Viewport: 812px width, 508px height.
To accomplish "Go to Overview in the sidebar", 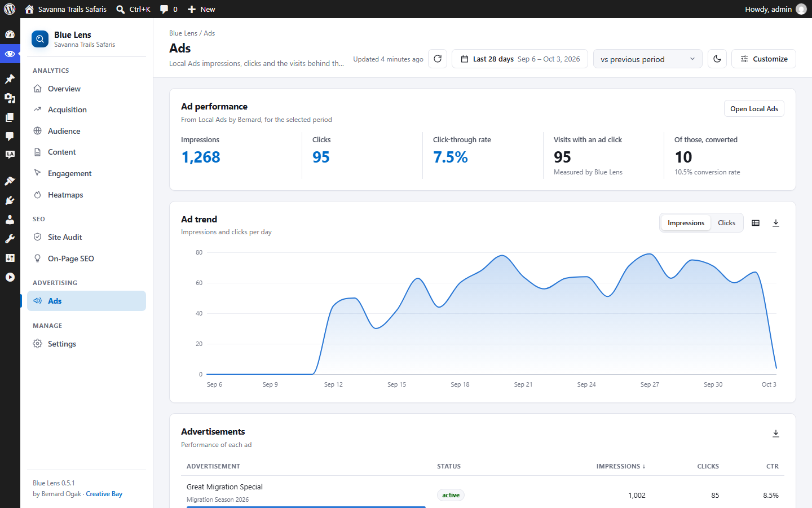I will (x=86, y=89).
